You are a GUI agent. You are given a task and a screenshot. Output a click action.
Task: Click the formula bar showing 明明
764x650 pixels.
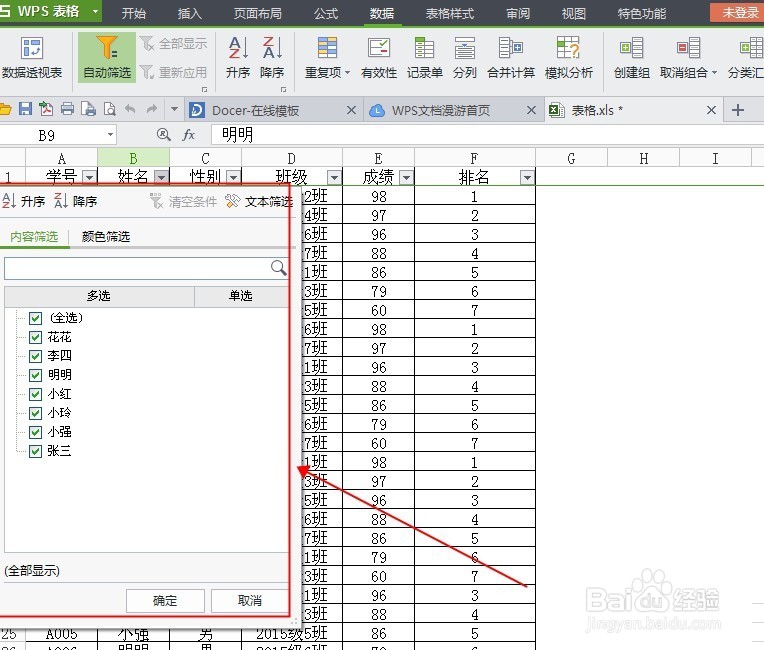pyautogui.click(x=487, y=134)
